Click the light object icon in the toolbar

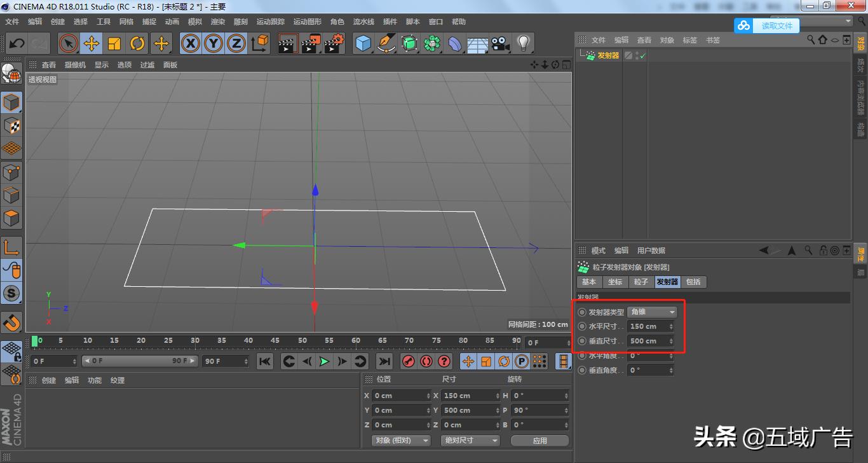(524, 43)
